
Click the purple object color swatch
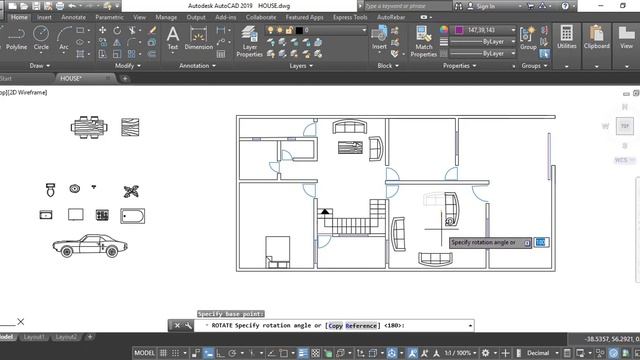(459, 30)
